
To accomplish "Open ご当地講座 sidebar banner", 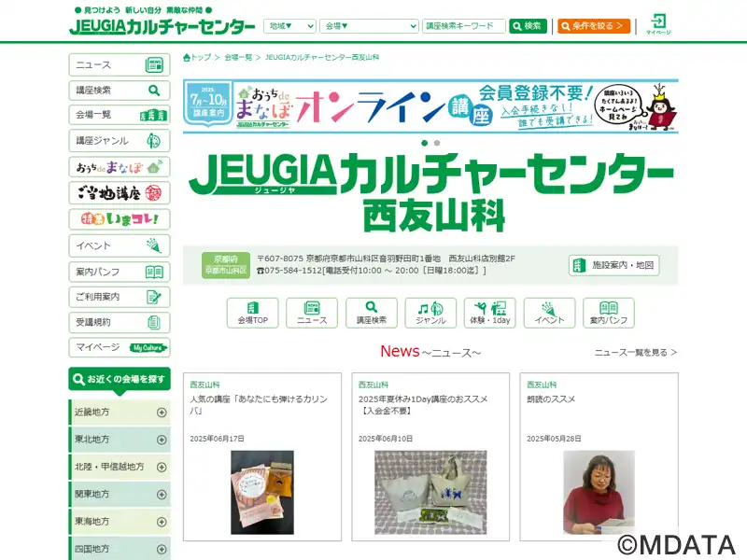I will 120,193.
